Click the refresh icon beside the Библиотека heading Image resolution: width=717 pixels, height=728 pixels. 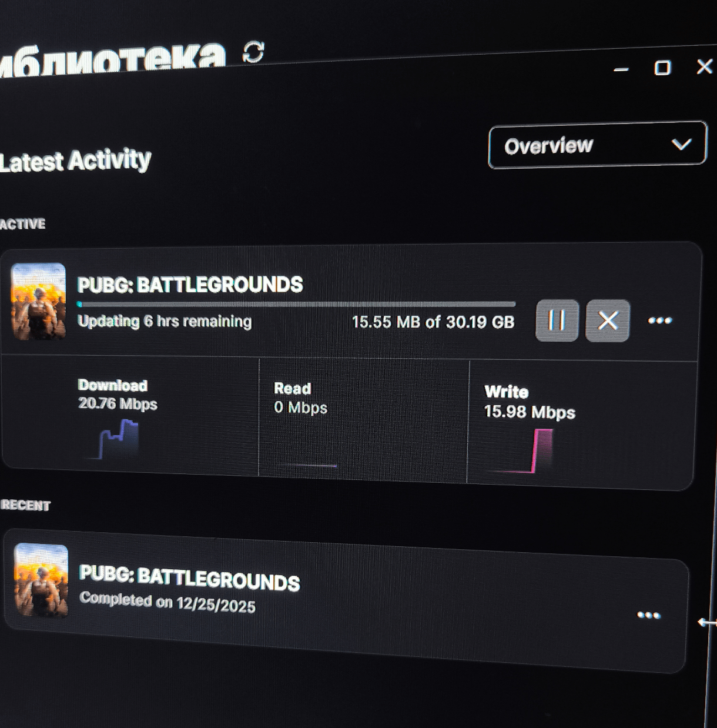tap(254, 52)
